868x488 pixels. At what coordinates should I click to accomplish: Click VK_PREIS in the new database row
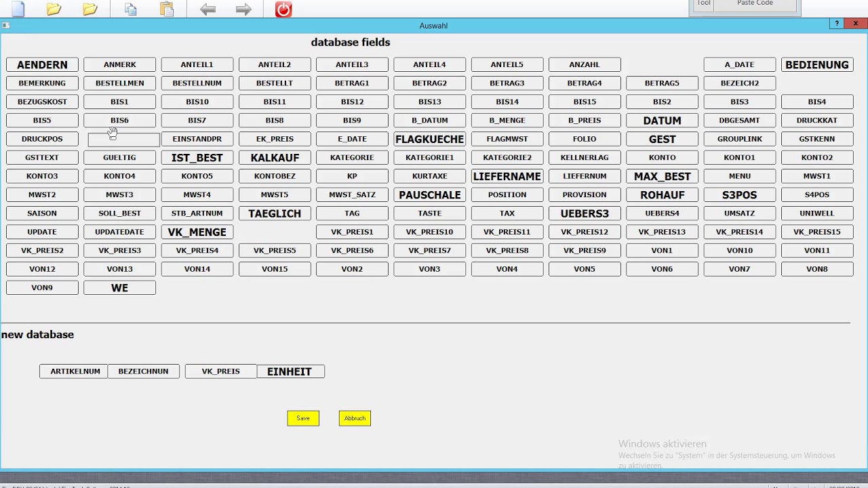pyautogui.click(x=221, y=371)
